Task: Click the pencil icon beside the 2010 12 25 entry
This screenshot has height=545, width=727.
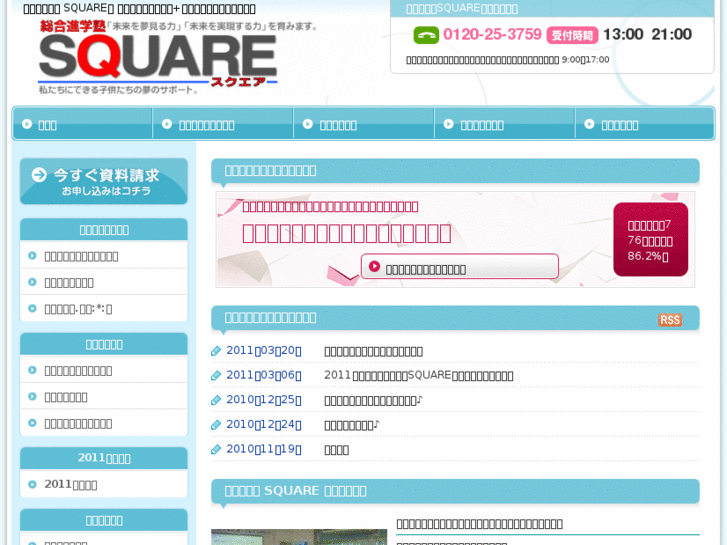Action: pos(216,400)
